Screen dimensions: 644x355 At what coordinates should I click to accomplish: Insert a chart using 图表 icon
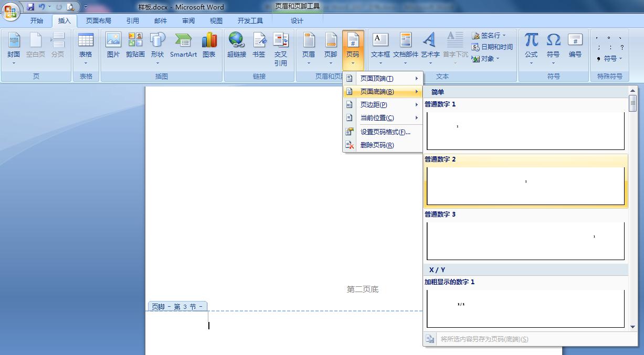click(x=209, y=45)
